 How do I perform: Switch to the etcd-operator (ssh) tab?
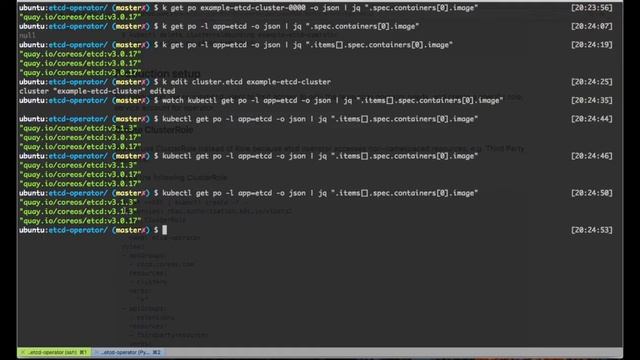pyautogui.click(x=54, y=352)
